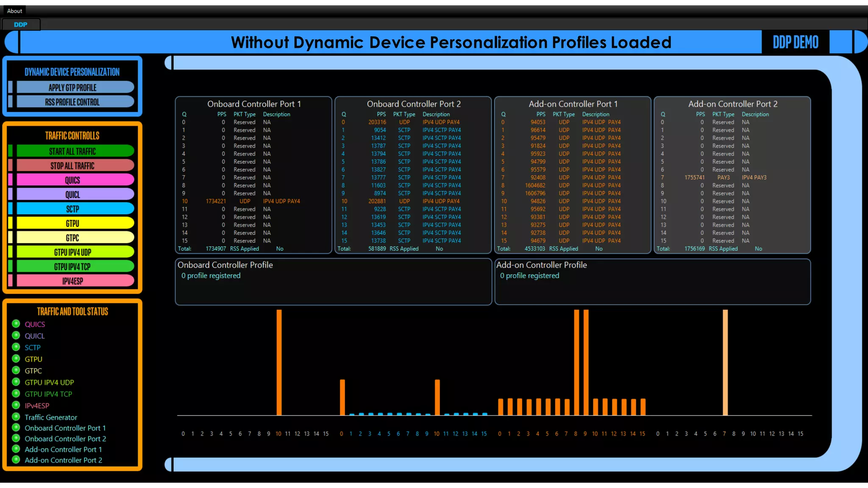Click STOP ALL TRAFFIC button

(75, 166)
